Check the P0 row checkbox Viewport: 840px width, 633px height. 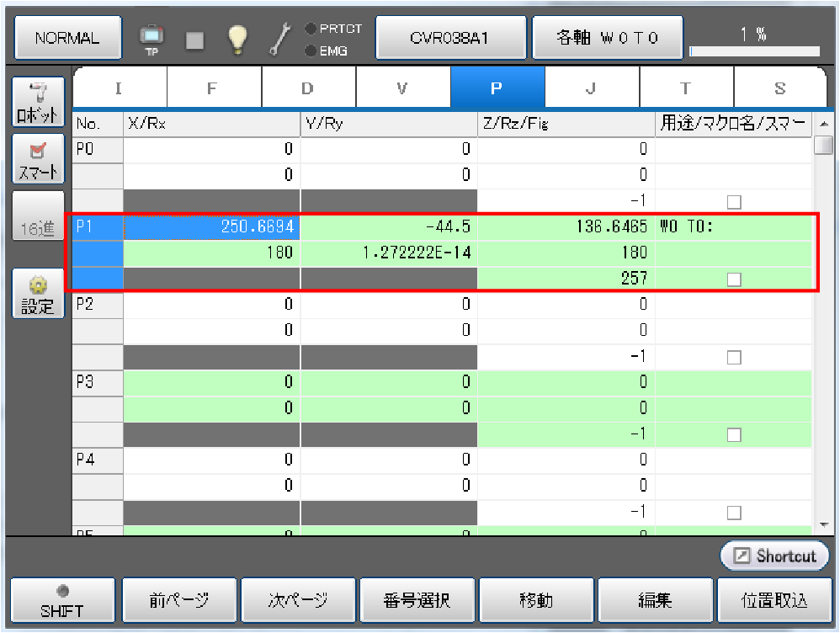pyautogui.click(x=734, y=201)
